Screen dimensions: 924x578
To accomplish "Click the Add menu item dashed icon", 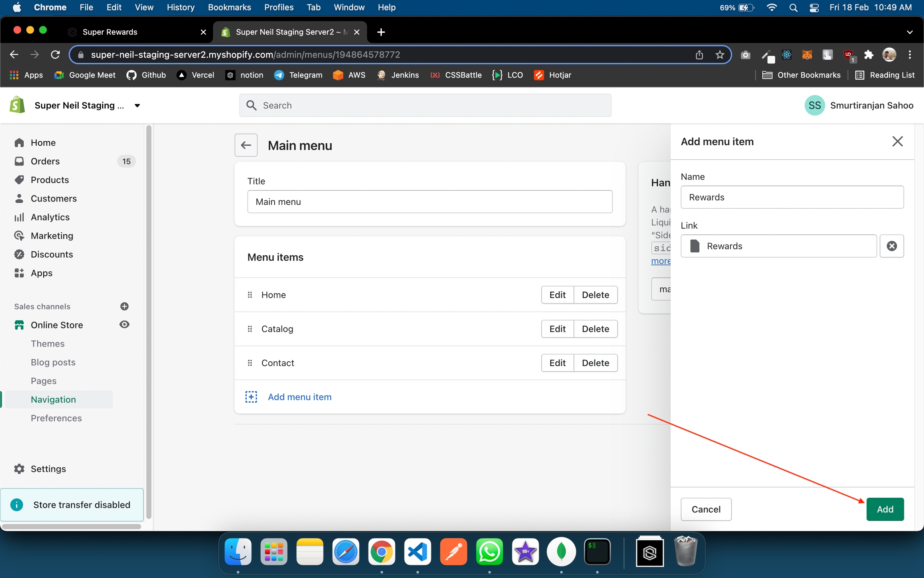I will 251,397.
